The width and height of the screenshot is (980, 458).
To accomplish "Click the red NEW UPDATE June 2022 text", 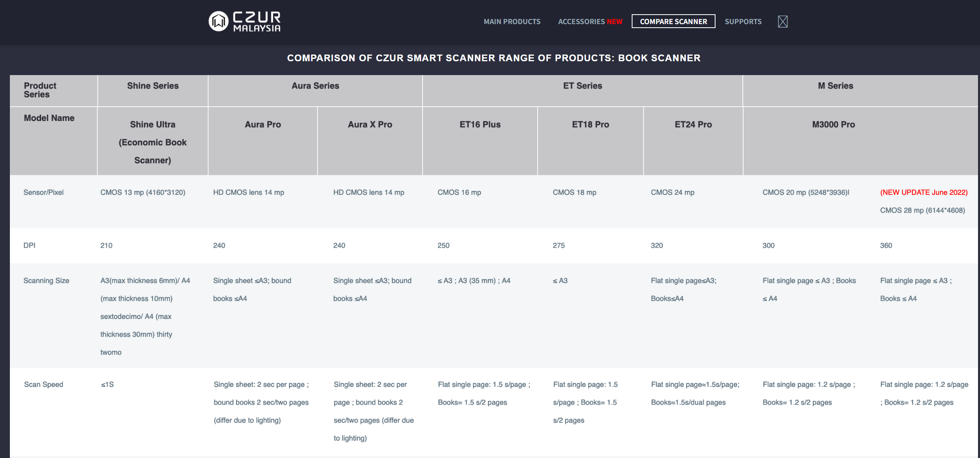I will click(923, 192).
